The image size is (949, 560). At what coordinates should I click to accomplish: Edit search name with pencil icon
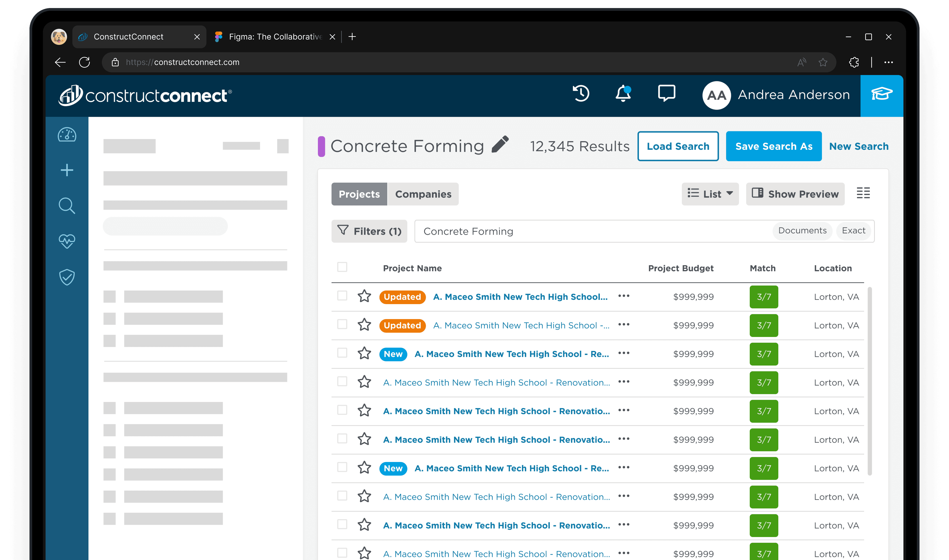point(501,144)
